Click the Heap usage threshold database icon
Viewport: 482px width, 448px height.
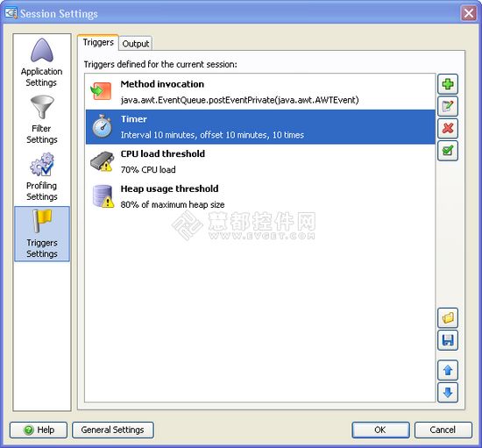pos(103,196)
